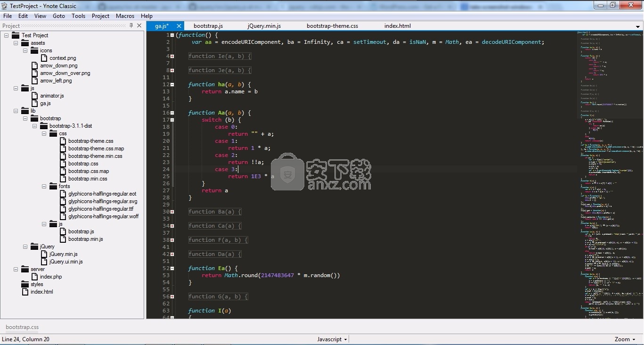Click line number 53 in the gutter
The image size is (644, 345).
[166, 275]
